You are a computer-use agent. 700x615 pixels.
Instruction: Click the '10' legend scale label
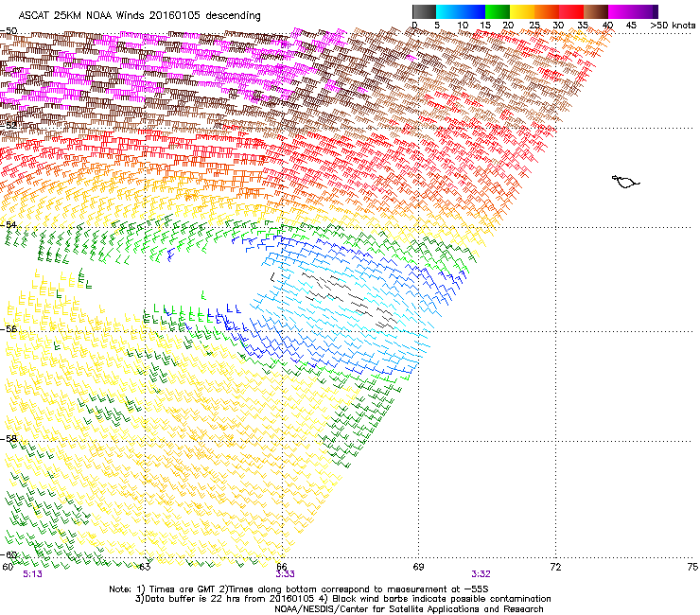click(x=463, y=26)
